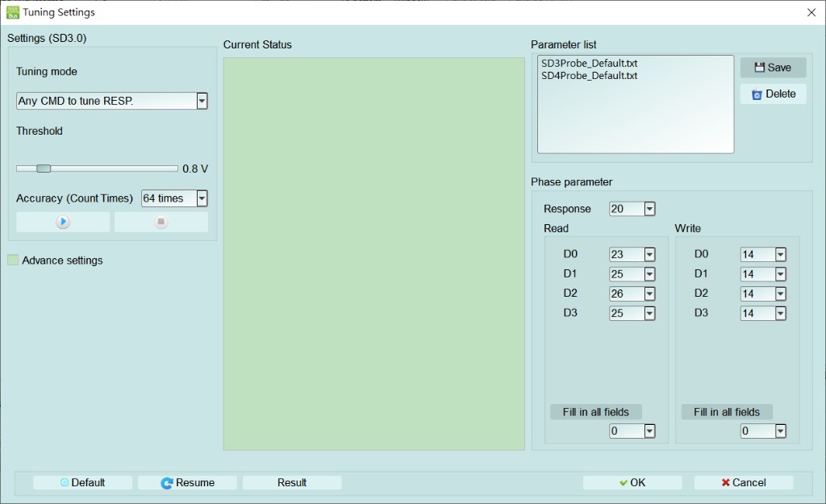Click the Default button
826x504 pixels.
(83, 482)
